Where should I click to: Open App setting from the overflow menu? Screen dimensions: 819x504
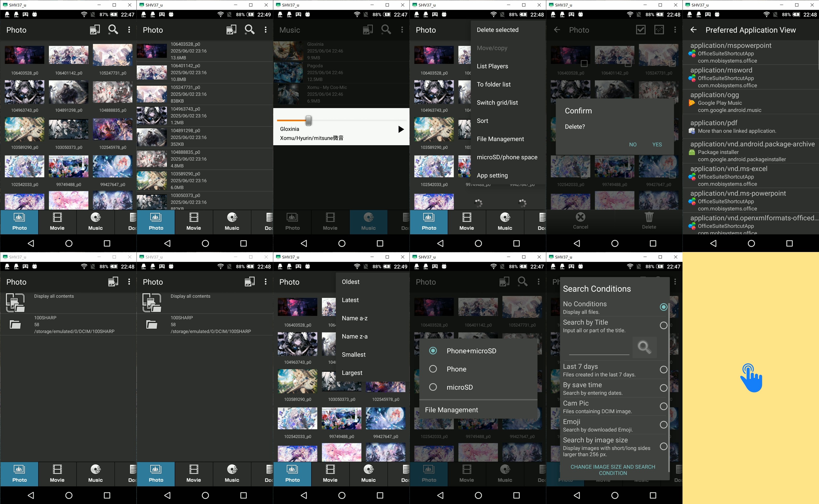pyautogui.click(x=508, y=175)
